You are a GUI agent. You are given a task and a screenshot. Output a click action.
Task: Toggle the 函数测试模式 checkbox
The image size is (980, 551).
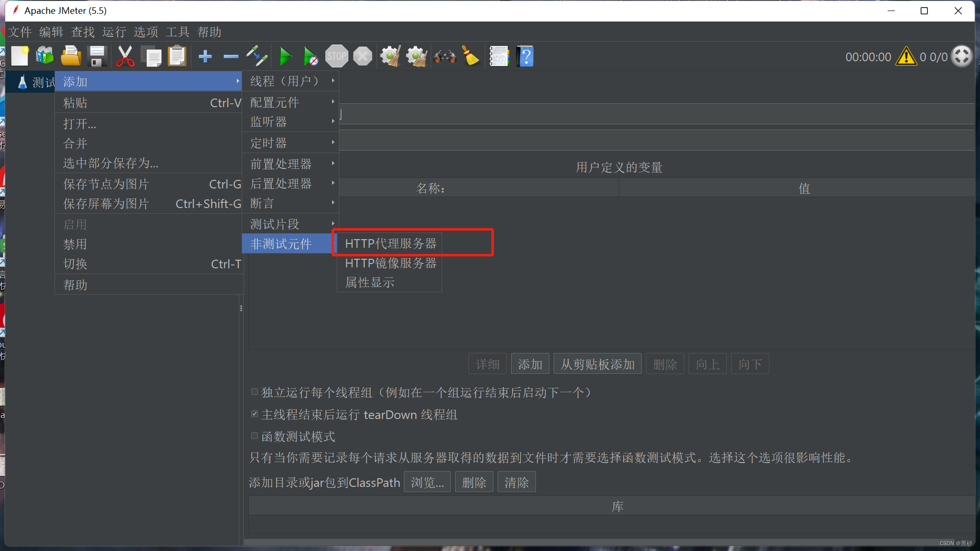[x=255, y=436]
